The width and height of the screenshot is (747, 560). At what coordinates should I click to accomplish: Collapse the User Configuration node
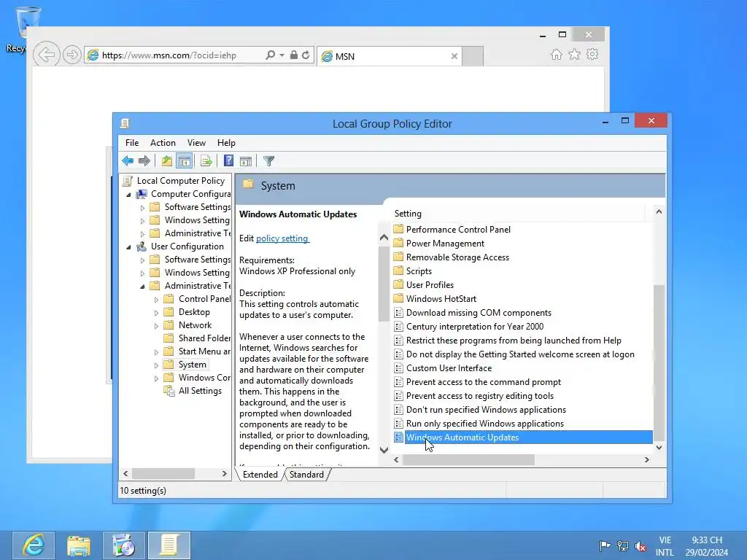point(128,247)
